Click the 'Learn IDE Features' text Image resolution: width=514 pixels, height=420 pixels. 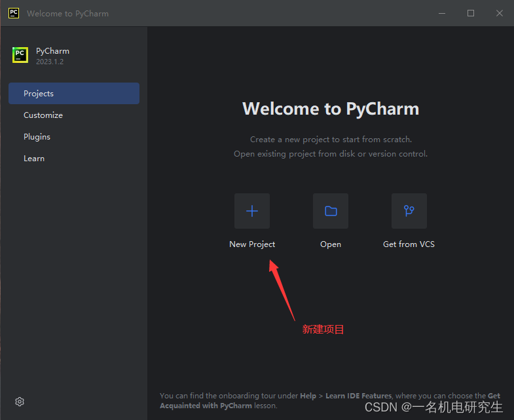359,396
